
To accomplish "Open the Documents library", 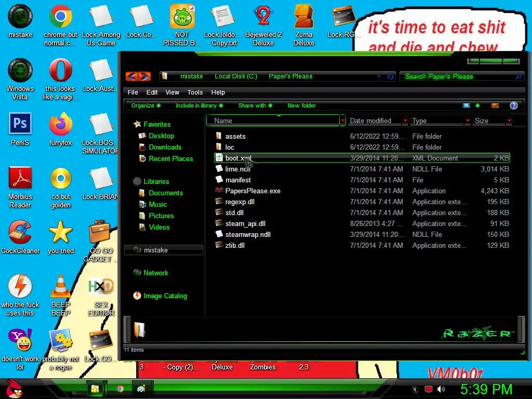I will tap(166, 193).
